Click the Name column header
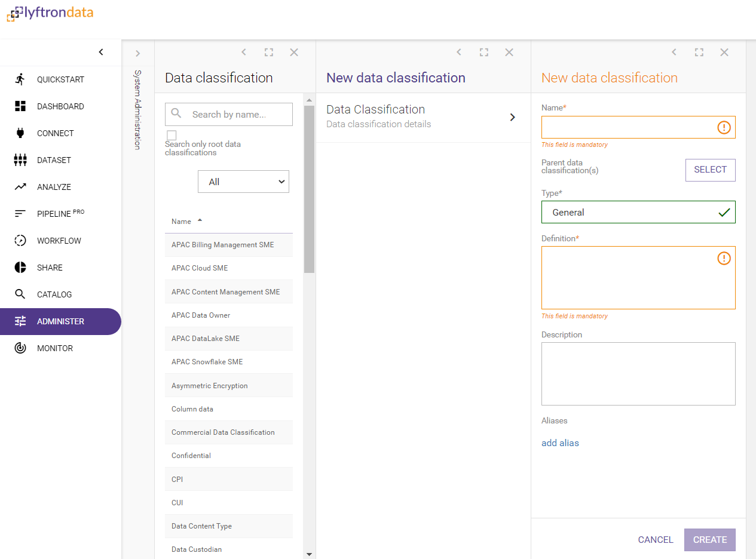 pos(181,222)
